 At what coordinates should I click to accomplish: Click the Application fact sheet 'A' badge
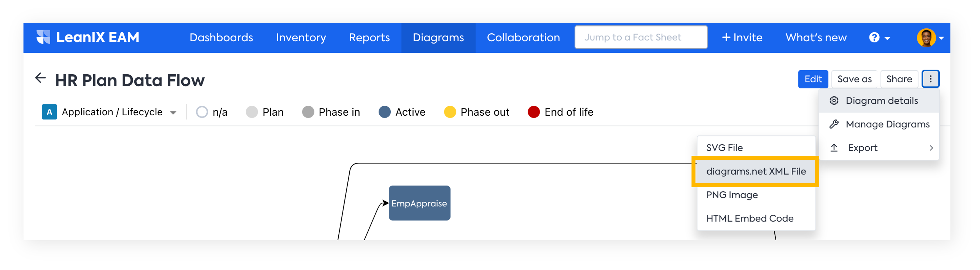click(x=49, y=112)
